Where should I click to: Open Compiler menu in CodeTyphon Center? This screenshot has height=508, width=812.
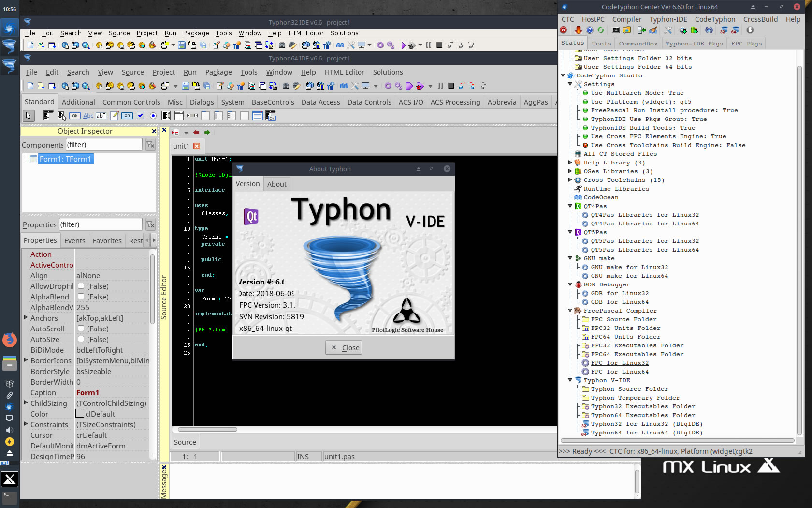[627, 19]
